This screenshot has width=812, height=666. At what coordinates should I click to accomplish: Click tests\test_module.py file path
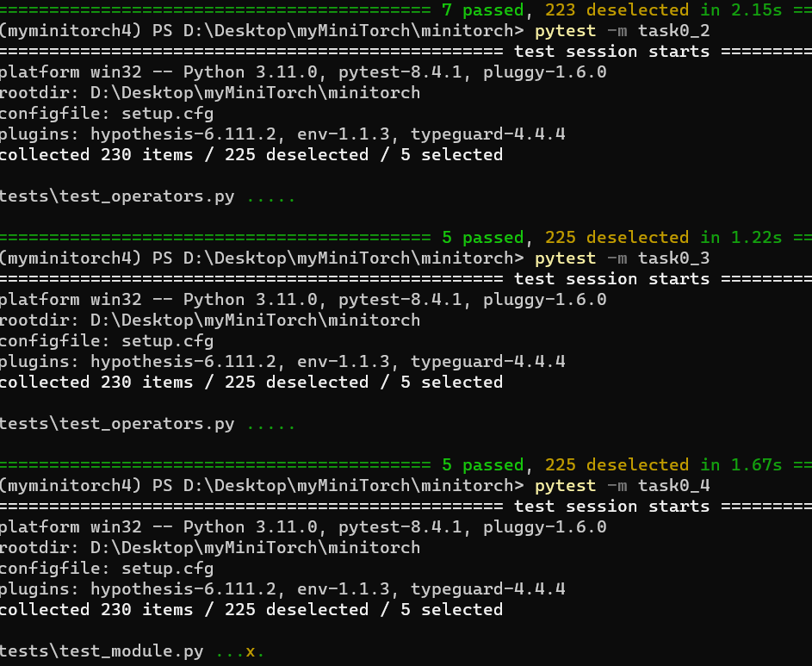(102, 651)
